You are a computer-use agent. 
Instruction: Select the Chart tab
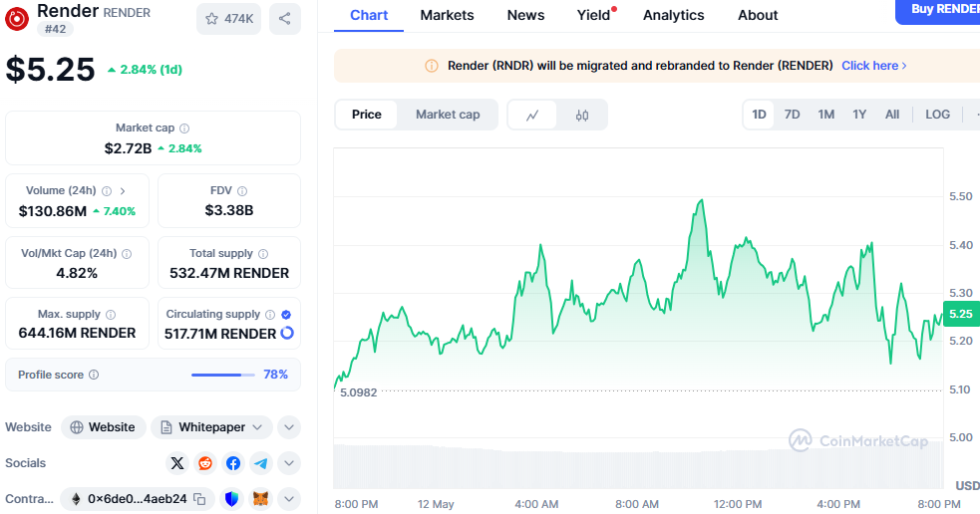tap(369, 15)
